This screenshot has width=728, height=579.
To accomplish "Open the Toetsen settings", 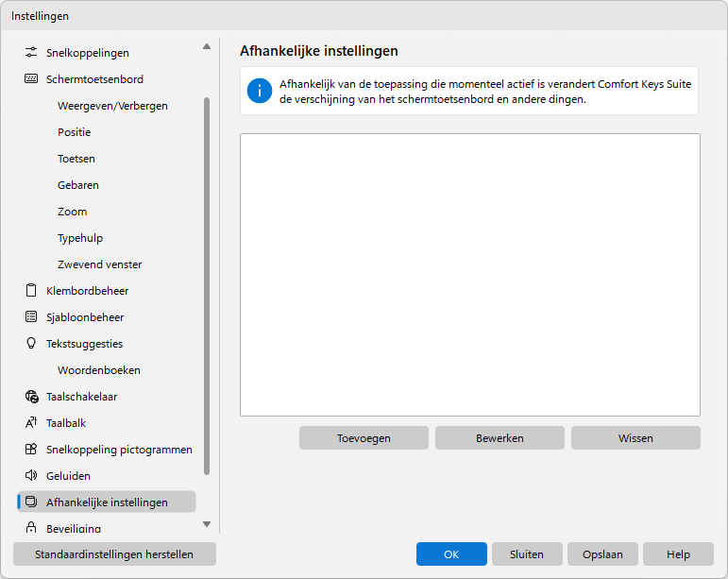I will click(76, 159).
